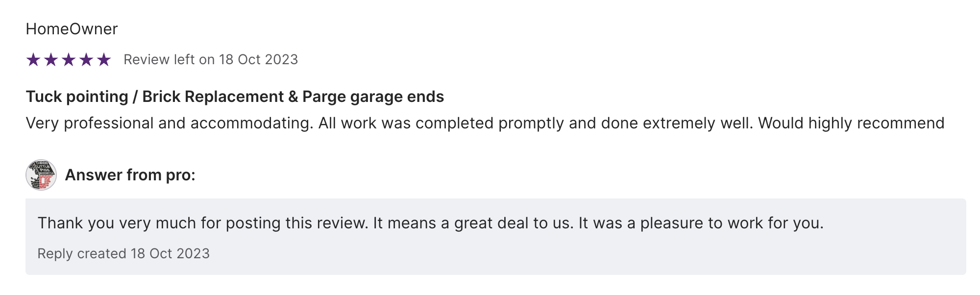Click the 'Answer from pro:' heading
The image size is (980, 295).
[x=130, y=175]
